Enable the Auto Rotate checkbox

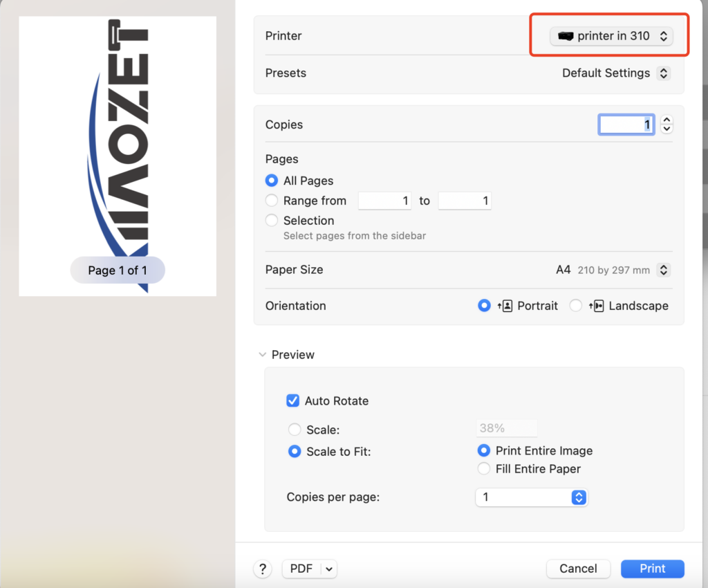pyautogui.click(x=293, y=401)
